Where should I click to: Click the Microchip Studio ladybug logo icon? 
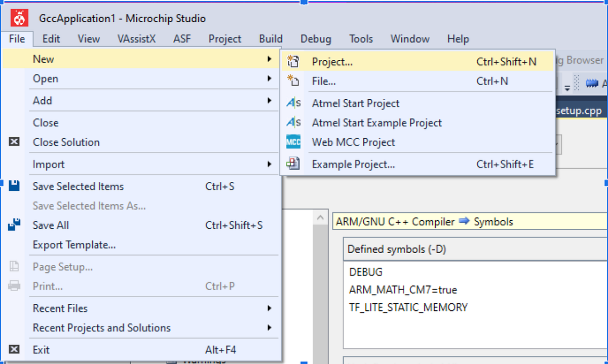pyautogui.click(x=20, y=18)
